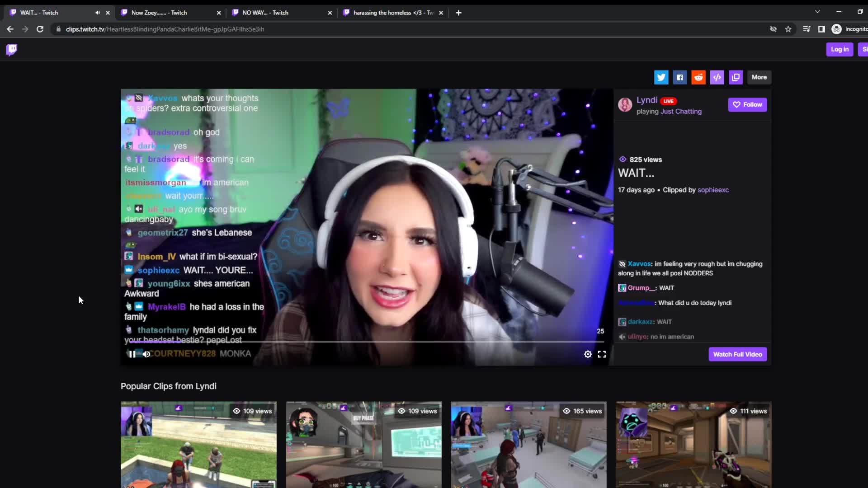
Task: Click Watch Full Video button
Action: pyautogui.click(x=737, y=354)
